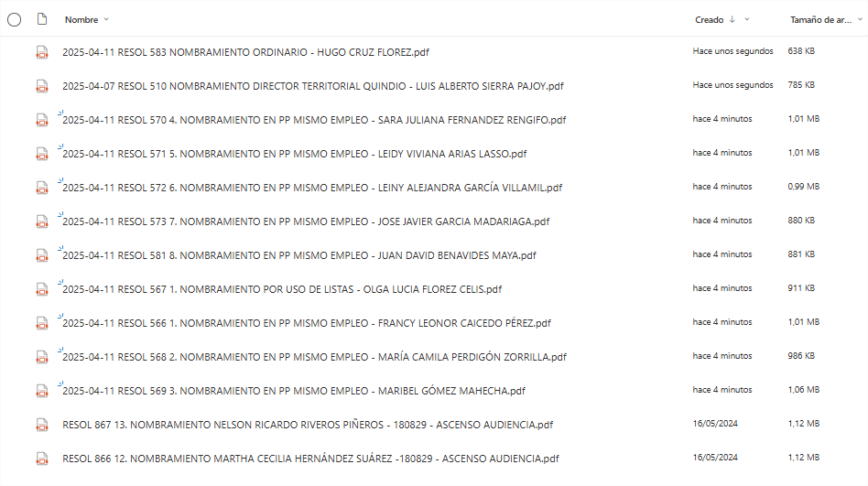Image resolution: width=868 pixels, height=486 pixels.
Task: Click the PDF icon for MARIBEL GÓMEZ MAHECHA
Action: (42, 391)
